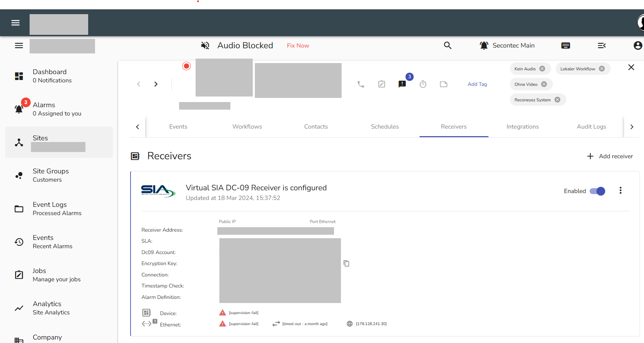
Task: Disable the Virtual SIA DC-09 Receiver toggle
Action: point(597,191)
